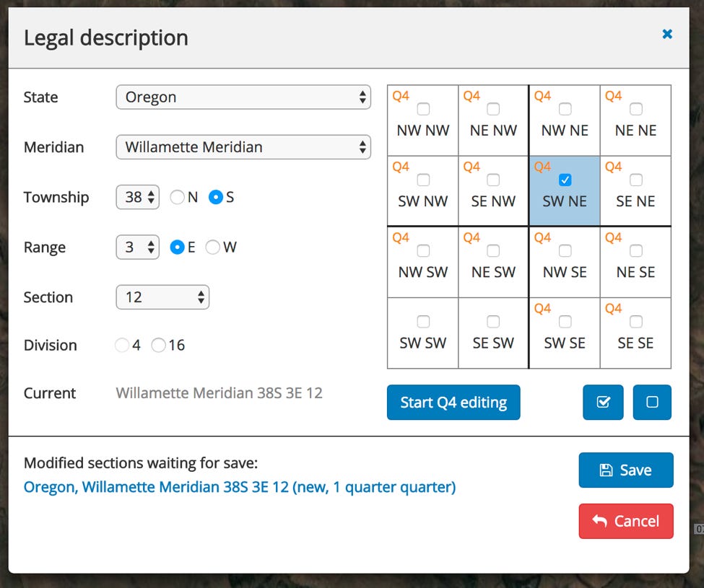The width and height of the screenshot is (704, 588).
Task: Click Q4 label in NW SE cell
Action: click(542, 237)
